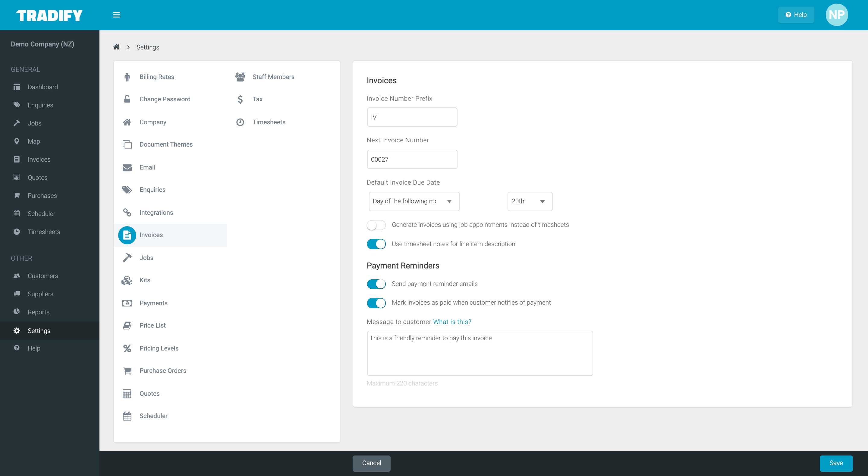
Task: Open the 20th day dropdown
Action: (x=530, y=202)
